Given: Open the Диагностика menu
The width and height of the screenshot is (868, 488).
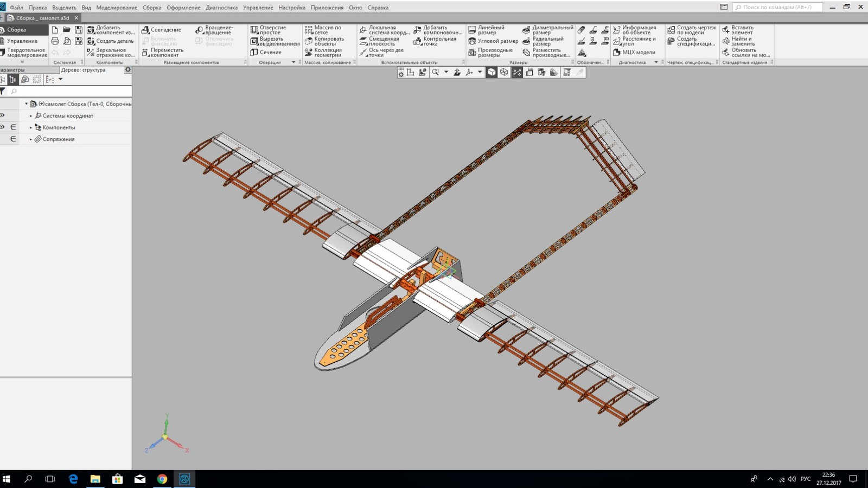Looking at the screenshot, I should 221,8.
